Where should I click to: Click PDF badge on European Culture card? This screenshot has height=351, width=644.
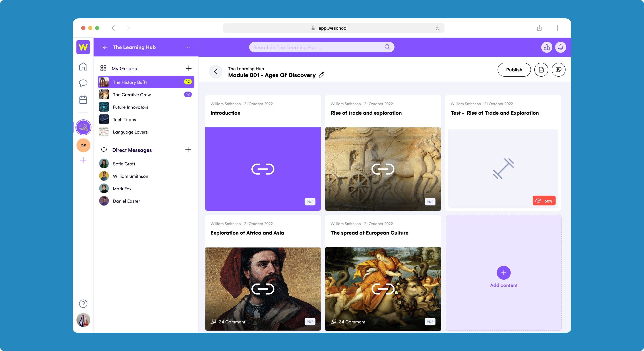(x=430, y=322)
